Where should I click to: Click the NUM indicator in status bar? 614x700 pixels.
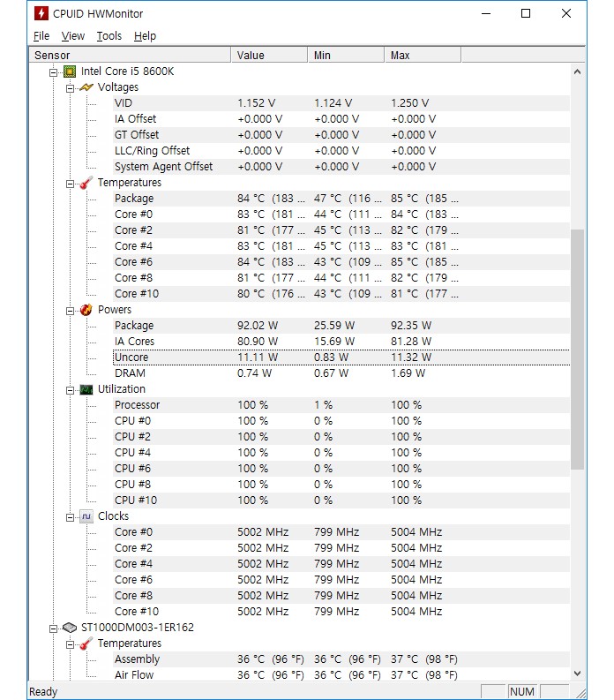click(522, 691)
